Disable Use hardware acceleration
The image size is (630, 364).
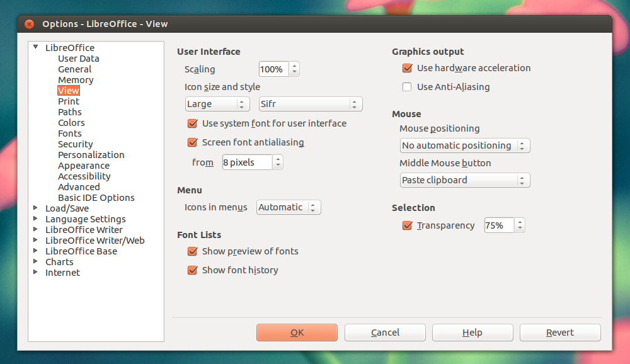(407, 68)
